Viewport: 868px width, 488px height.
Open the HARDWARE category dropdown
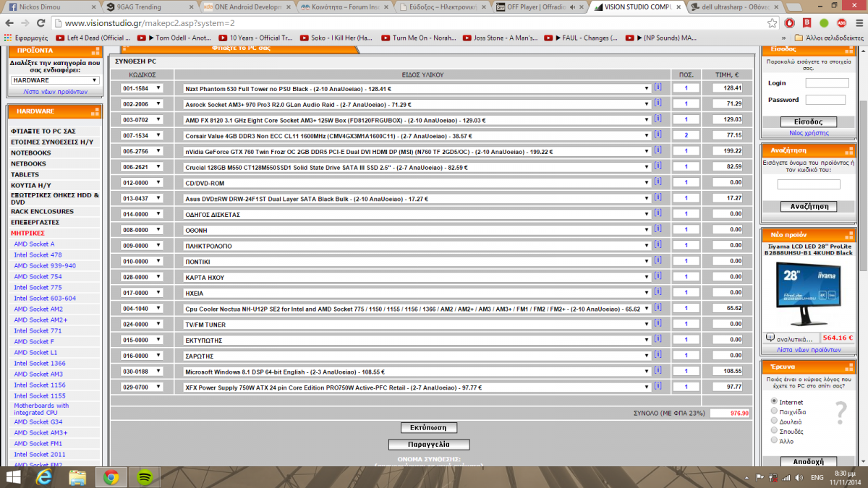(55, 80)
